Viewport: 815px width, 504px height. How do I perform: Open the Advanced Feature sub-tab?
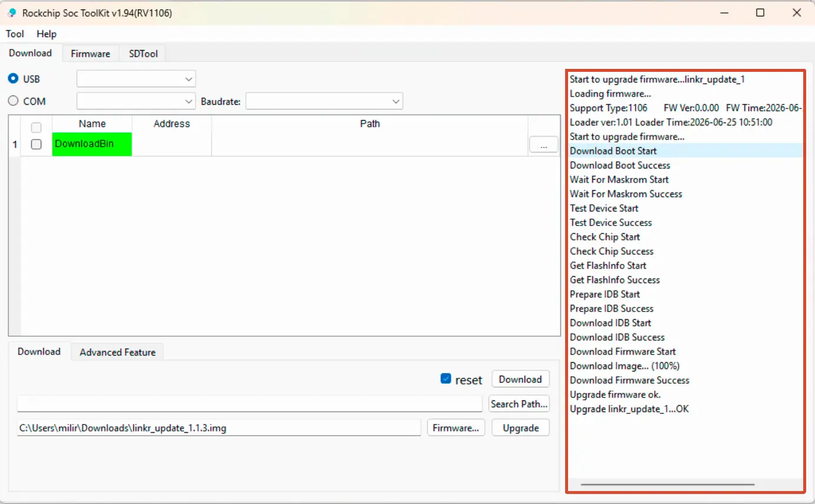117,352
